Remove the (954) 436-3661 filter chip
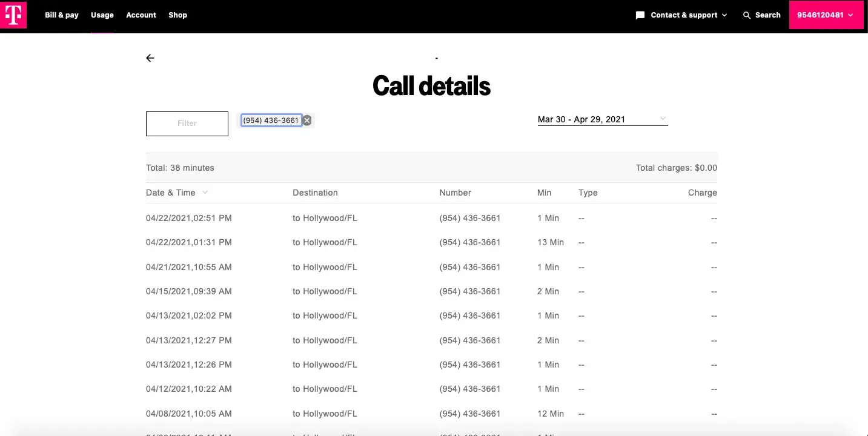Viewport: 868px width, 436px height. click(307, 121)
